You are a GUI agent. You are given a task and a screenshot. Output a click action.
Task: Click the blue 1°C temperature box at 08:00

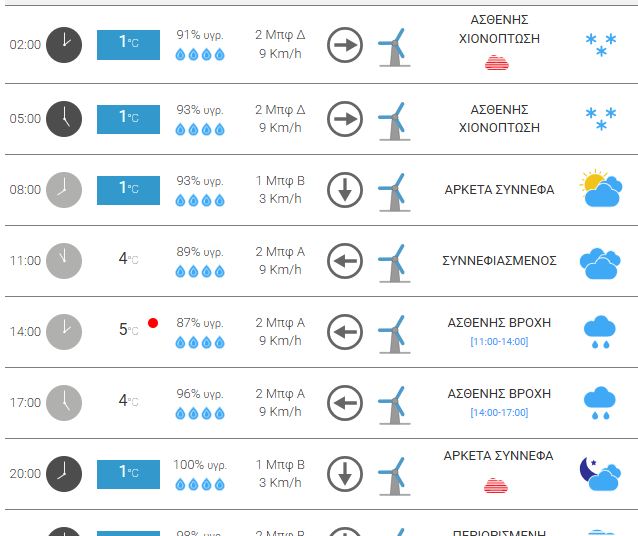point(128,189)
